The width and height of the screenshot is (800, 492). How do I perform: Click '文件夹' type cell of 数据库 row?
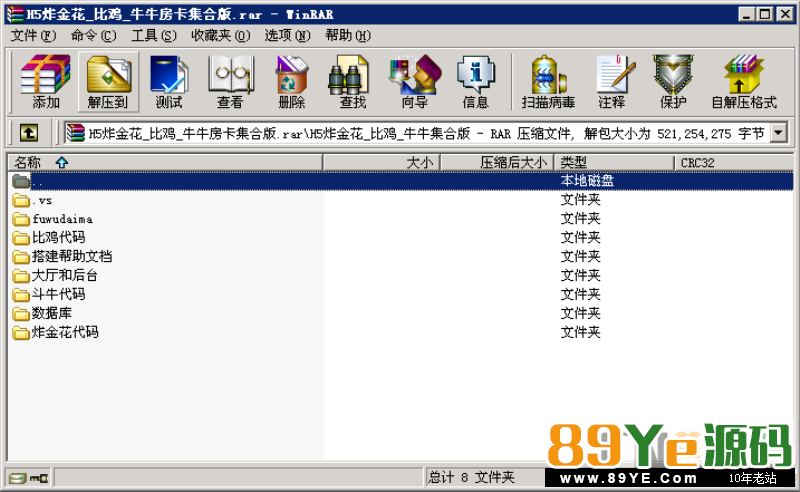(580, 313)
